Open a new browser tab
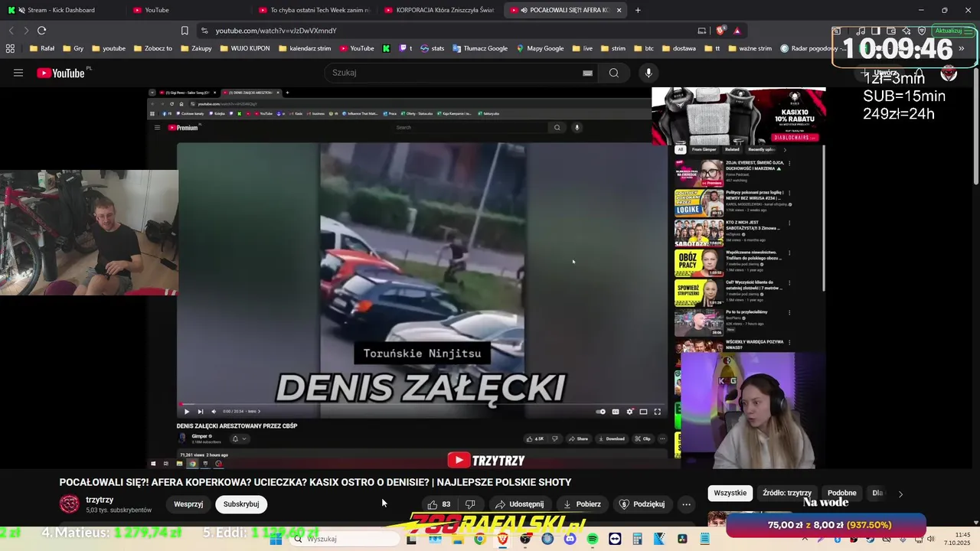 pos(638,10)
